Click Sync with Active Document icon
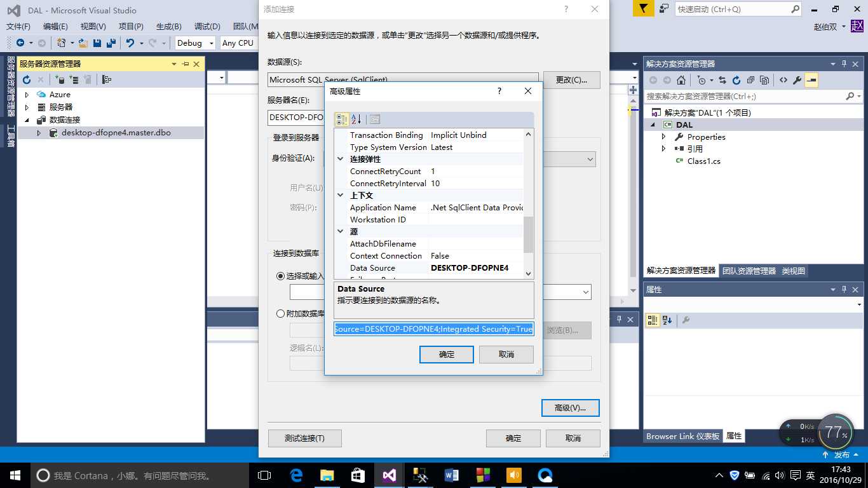Screen dimensions: 868x488 (x=722, y=80)
